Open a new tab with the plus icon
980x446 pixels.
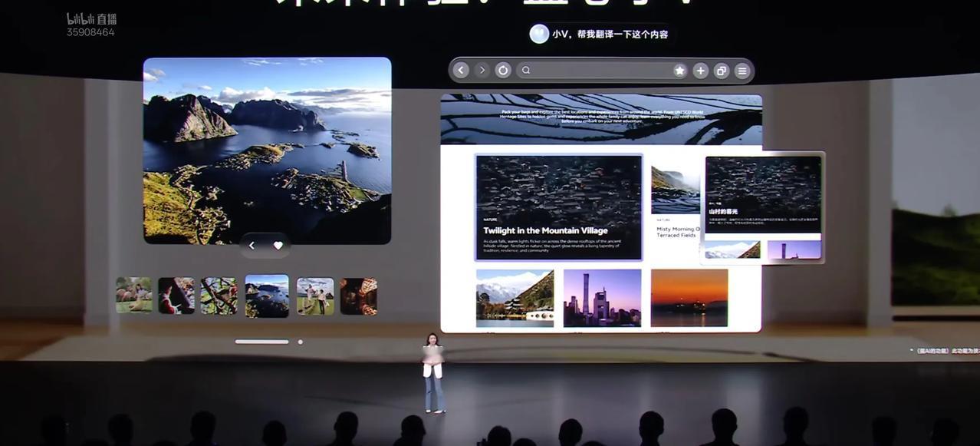point(700,71)
